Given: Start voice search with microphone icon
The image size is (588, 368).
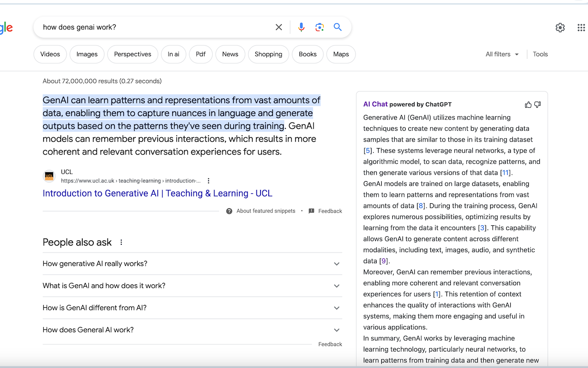Looking at the screenshot, I should click(301, 27).
